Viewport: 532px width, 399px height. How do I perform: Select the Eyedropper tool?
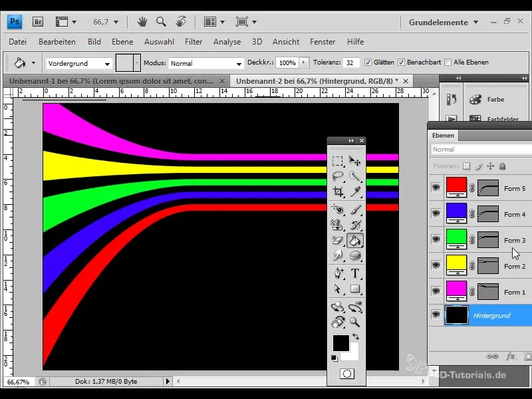click(355, 192)
